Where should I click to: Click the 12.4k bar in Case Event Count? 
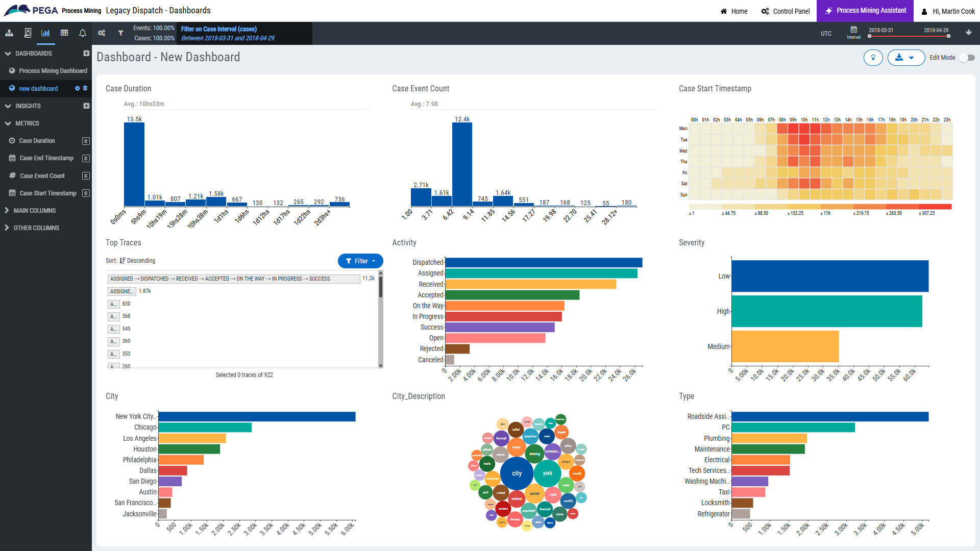462,164
